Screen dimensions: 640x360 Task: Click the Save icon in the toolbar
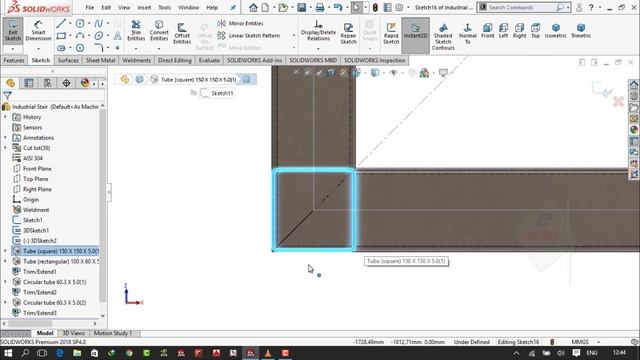(x=302, y=7)
